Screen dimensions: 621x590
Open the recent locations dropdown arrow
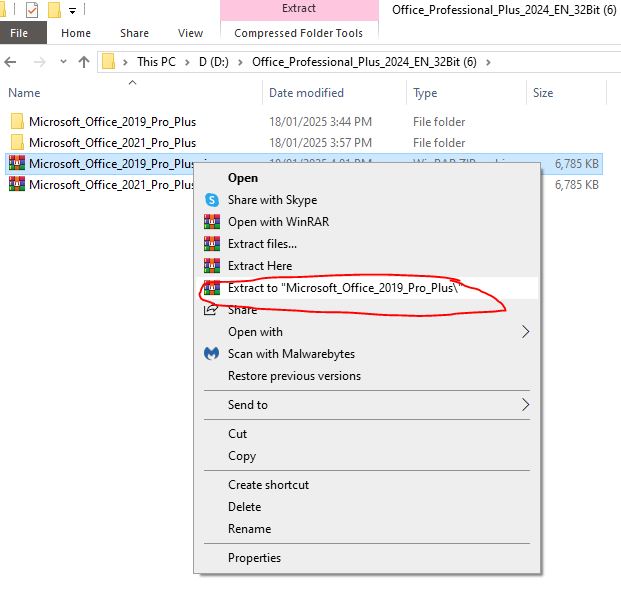pyautogui.click(x=63, y=62)
